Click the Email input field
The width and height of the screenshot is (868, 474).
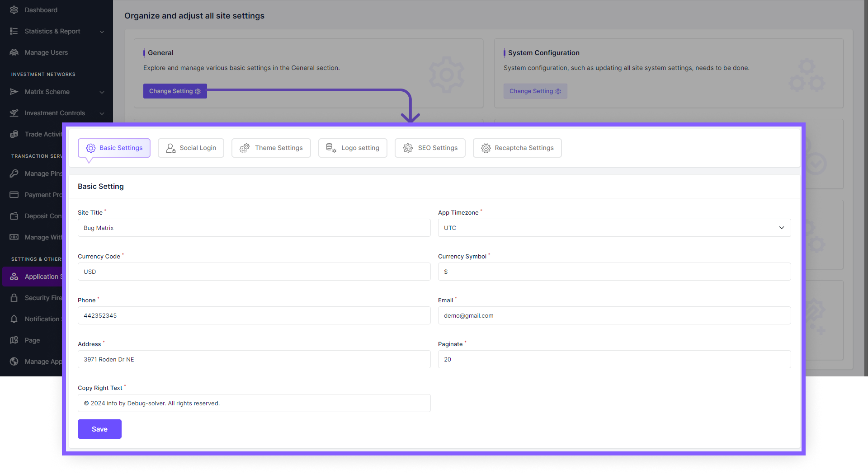click(x=614, y=315)
